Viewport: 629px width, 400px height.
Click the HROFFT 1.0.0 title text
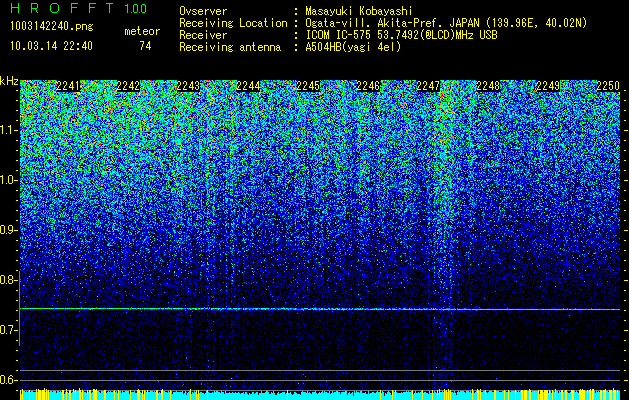pyautogui.click(x=79, y=8)
